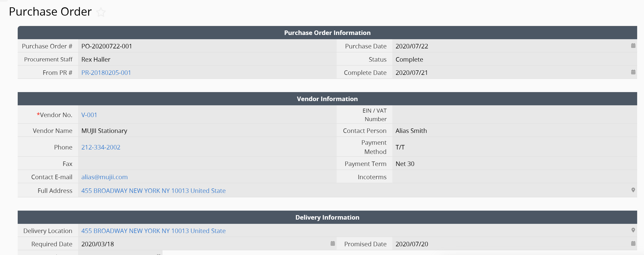Open Delivery Location address link
Viewport: 644px width, 255px height.
[x=153, y=231]
